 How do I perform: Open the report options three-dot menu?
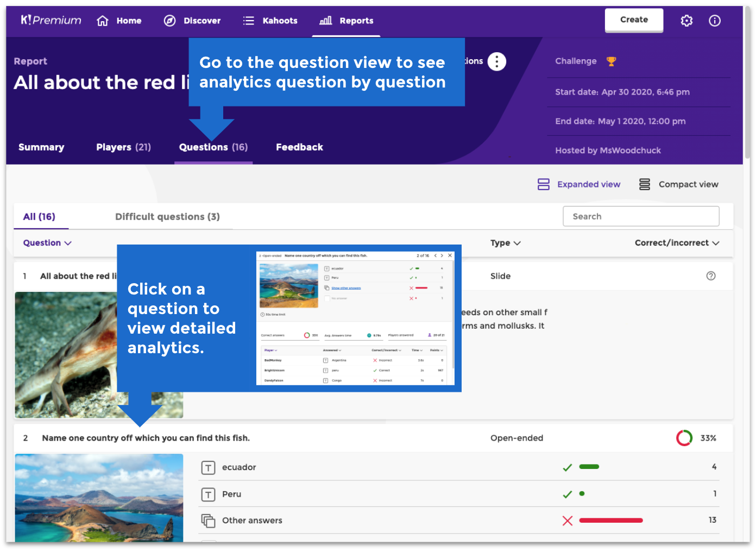[496, 61]
